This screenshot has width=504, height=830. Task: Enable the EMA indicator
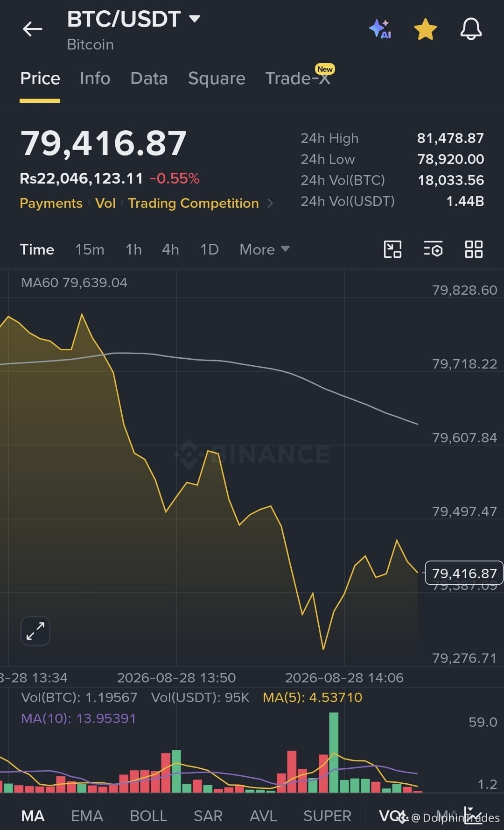(x=87, y=816)
